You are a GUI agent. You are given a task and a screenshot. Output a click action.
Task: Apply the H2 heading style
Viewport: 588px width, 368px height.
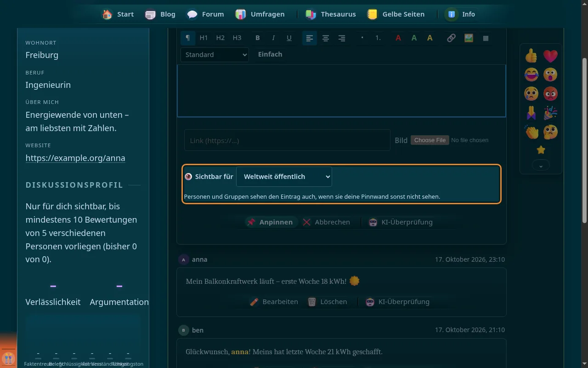[x=220, y=38]
